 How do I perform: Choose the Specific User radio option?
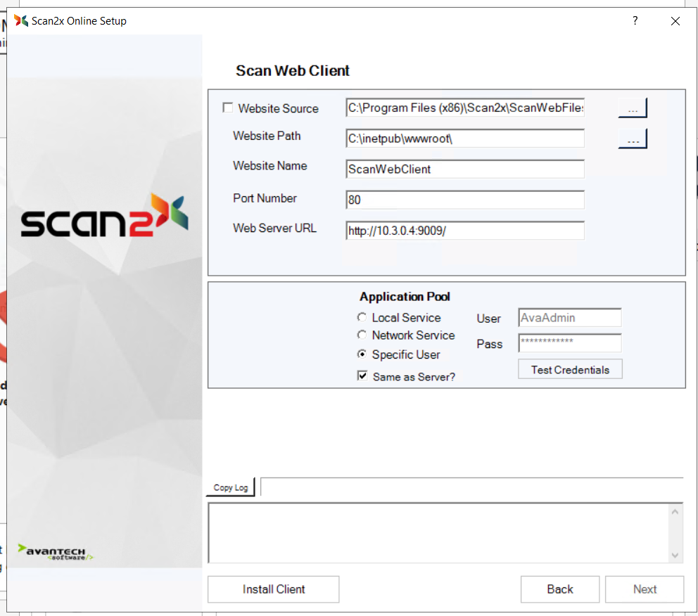(x=362, y=354)
